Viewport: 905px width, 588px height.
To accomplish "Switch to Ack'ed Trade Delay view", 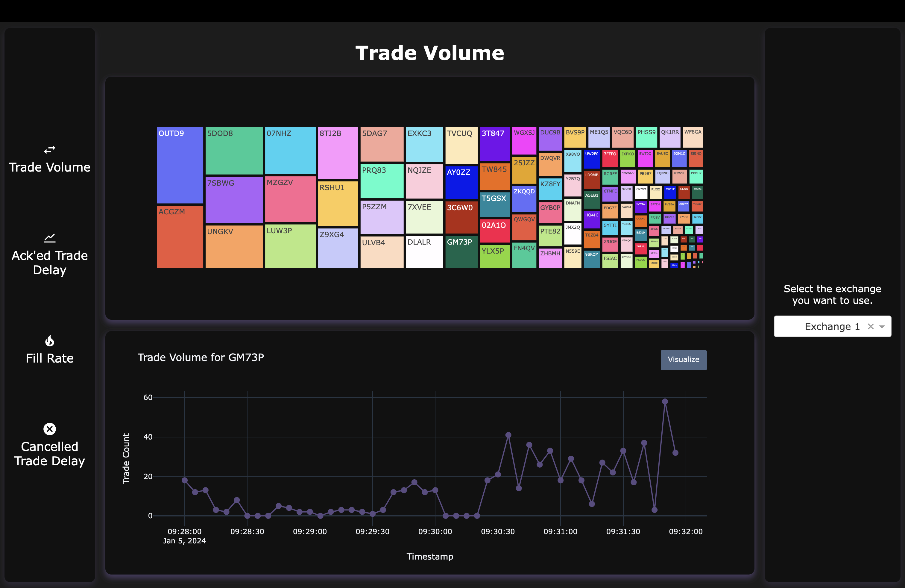I will click(49, 263).
